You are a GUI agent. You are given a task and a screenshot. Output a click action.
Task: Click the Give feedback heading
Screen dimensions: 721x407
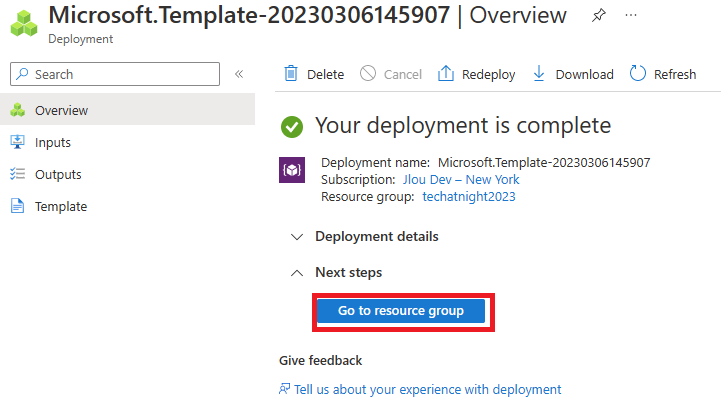(320, 361)
